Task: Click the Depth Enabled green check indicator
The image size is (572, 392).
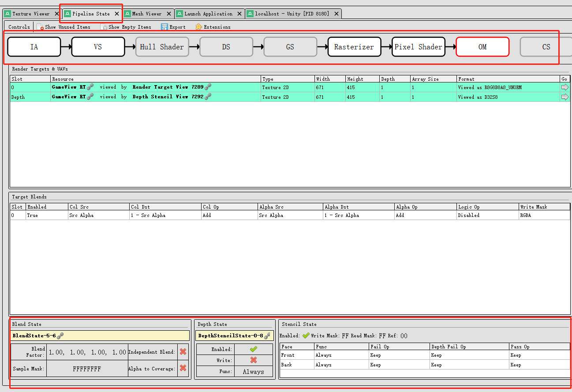Action: point(253,349)
